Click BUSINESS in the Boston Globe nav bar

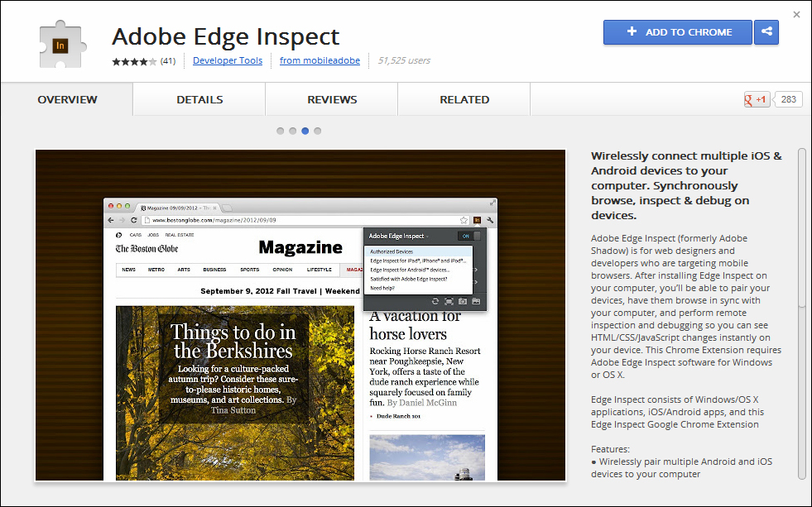(x=214, y=270)
